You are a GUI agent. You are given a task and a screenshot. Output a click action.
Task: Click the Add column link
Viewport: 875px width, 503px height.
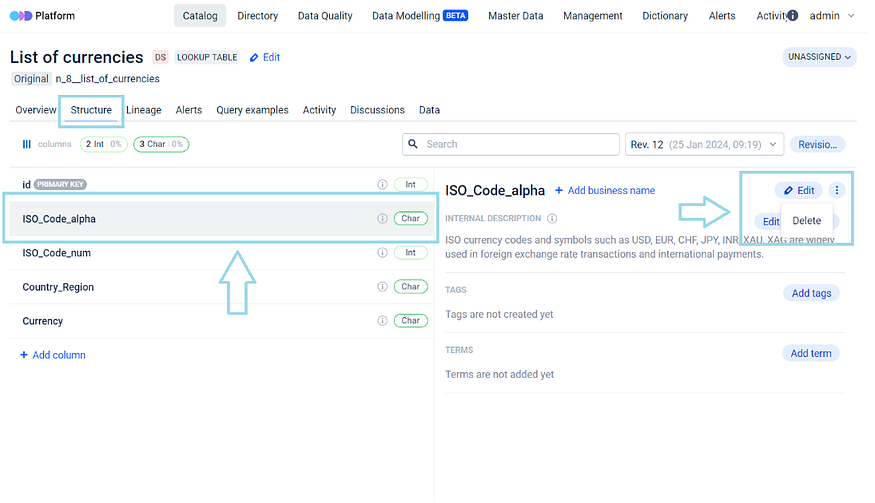[x=53, y=355]
